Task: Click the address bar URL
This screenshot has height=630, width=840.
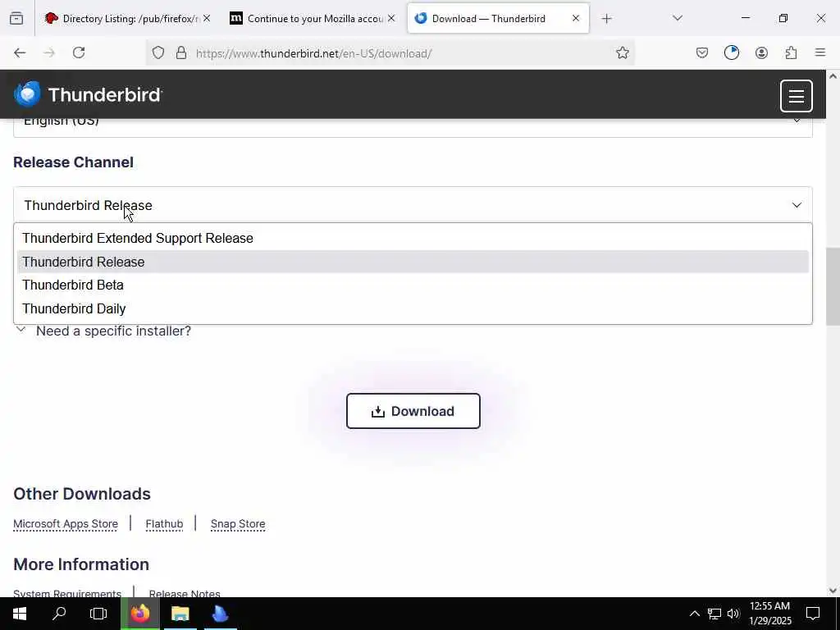Action: (313, 53)
